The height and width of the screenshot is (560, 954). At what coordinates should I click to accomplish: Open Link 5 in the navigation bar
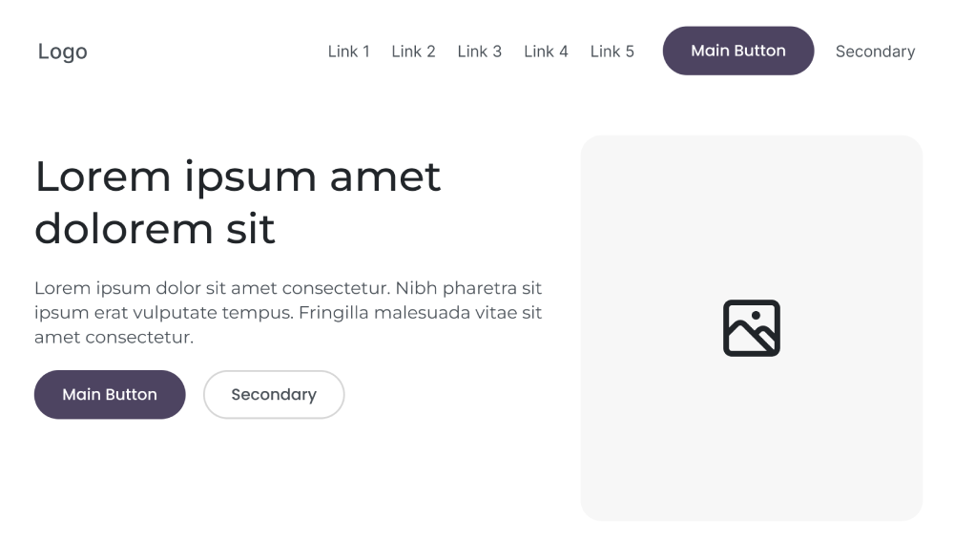pyautogui.click(x=612, y=52)
